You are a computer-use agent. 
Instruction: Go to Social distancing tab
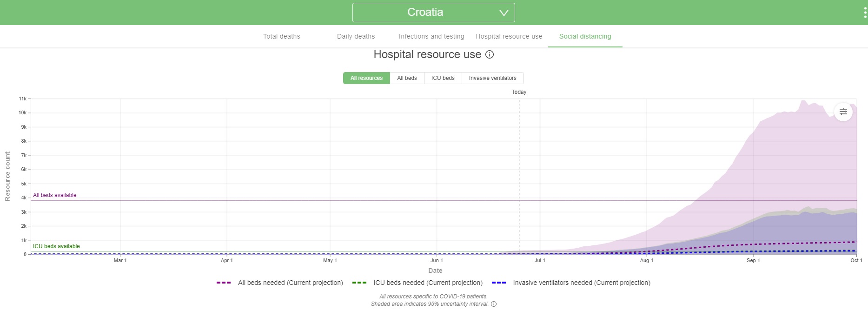(585, 36)
